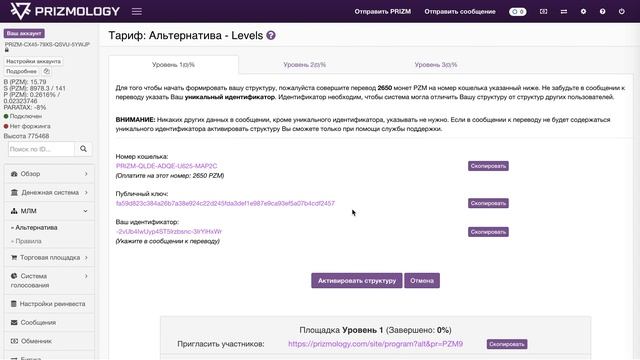Open the Настройки реинвеста sidebar item

(49, 304)
